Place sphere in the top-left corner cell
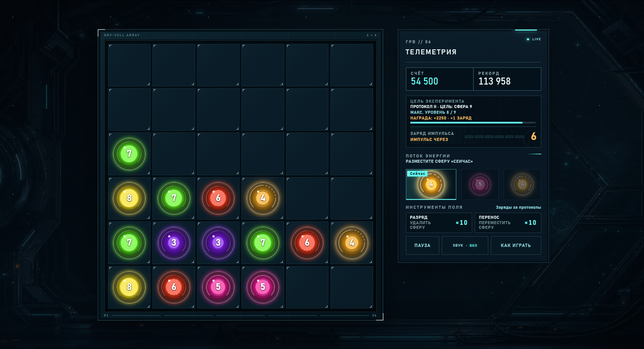 pos(129,65)
